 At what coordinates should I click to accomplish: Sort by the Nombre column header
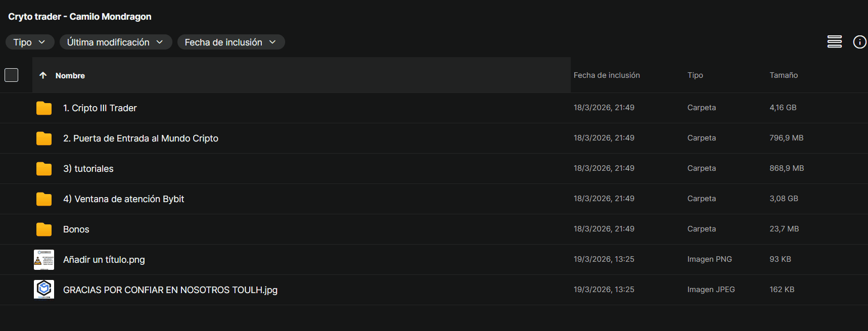(x=70, y=76)
